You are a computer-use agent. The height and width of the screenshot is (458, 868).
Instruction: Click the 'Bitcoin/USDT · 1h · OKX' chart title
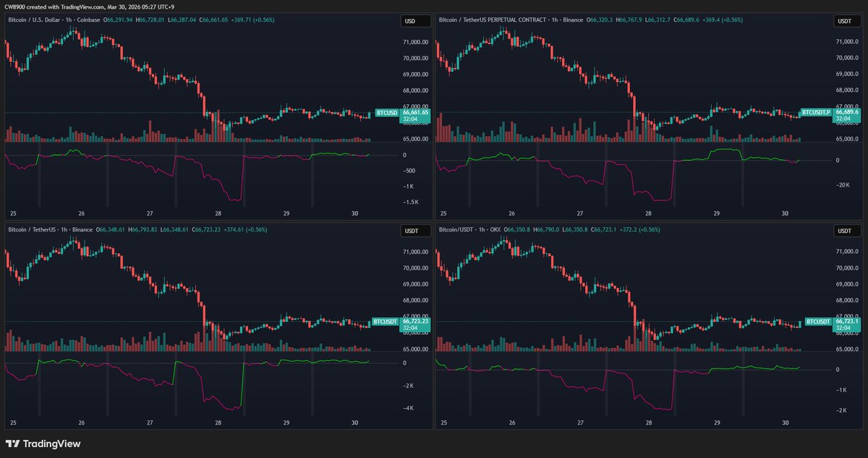[471, 229]
